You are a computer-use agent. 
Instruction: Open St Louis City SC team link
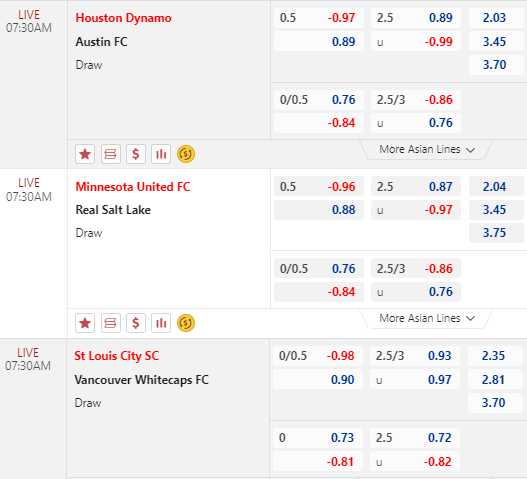click(x=117, y=356)
